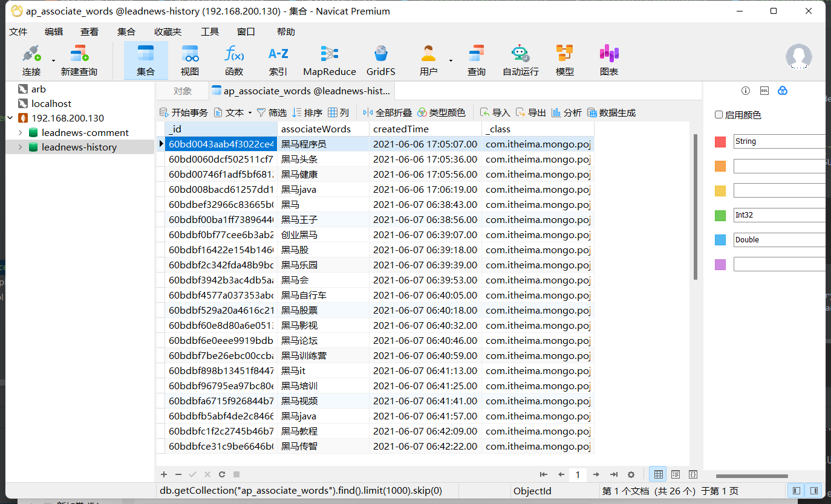
Task: Select the ap_associate_words collection tab
Action: pyautogui.click(x=302, y=91)
